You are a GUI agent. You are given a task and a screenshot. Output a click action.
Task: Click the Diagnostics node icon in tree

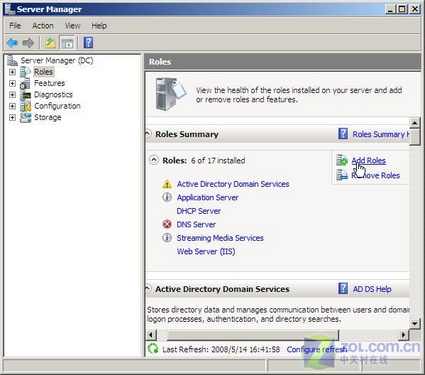tap(25, 95)
